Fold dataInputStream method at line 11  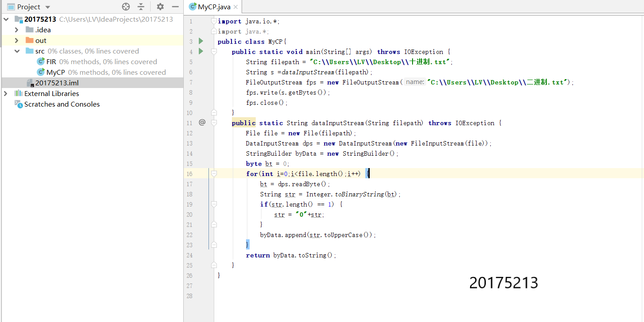point(214,123)
